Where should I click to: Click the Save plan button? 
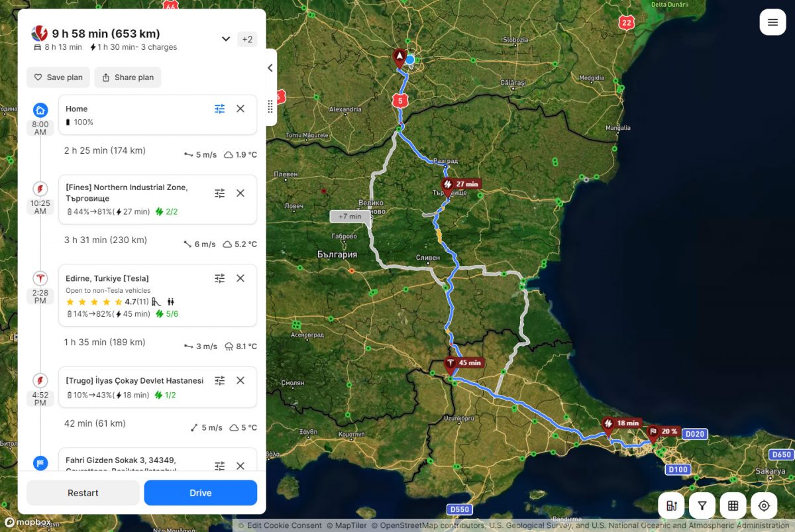point(58,78)
